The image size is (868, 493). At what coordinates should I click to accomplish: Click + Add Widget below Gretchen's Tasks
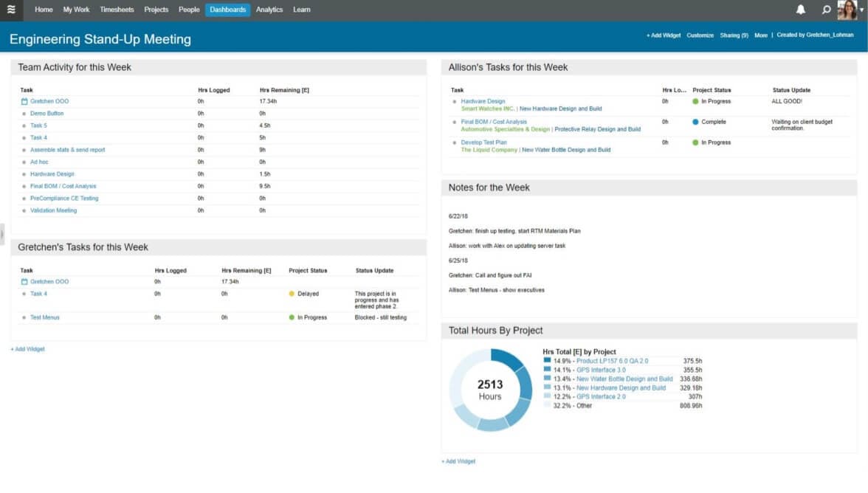pos(28,349)
